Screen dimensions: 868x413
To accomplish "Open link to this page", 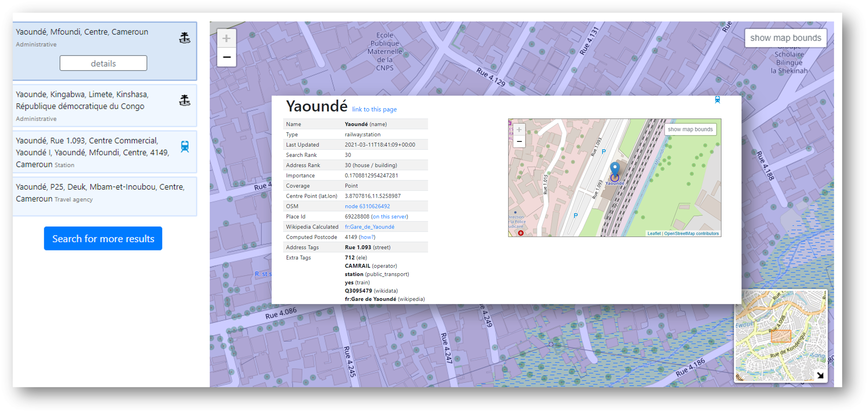I will pyautogui.click(x=374, y=109).
